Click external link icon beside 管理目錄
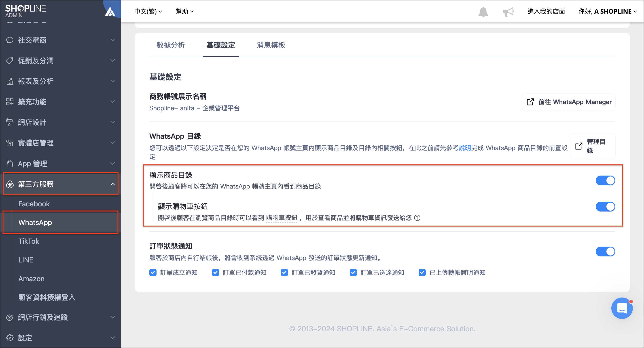This screenshot has height=348, width=644. (579, 146)
